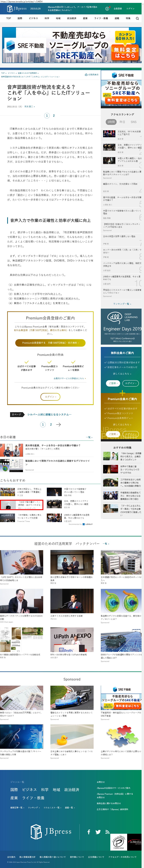
Task: Click footer genre link 地域
Action: click(x=56, y=790)
